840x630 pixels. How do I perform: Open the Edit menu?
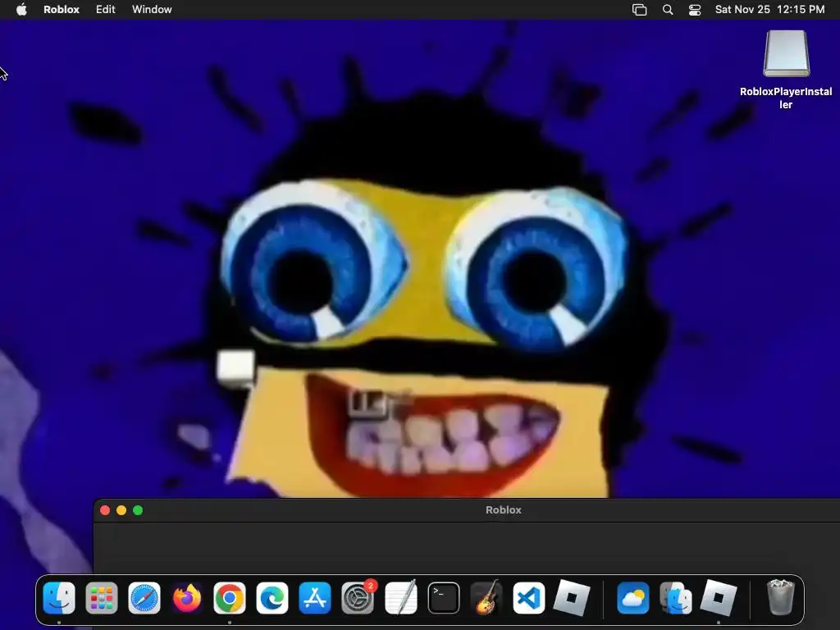point(106,10)
